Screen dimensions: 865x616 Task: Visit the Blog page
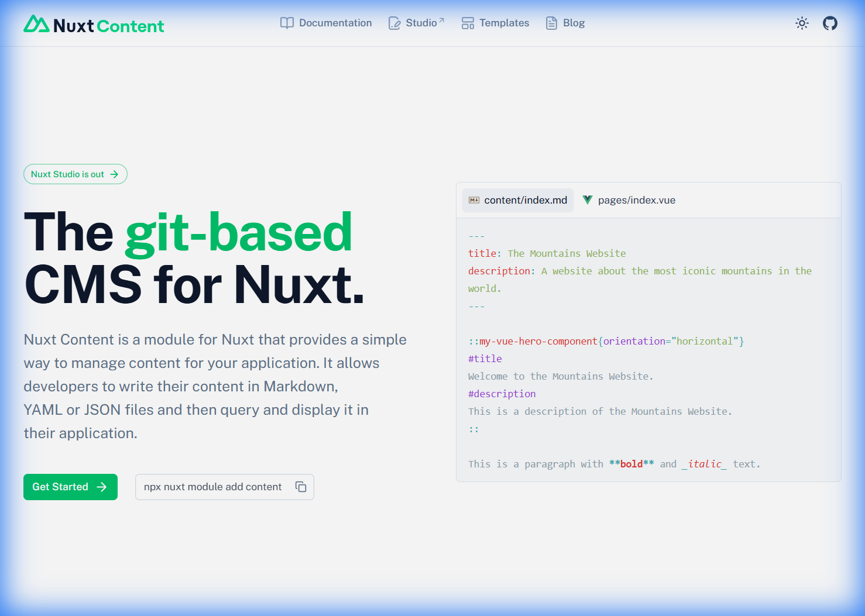574,23
